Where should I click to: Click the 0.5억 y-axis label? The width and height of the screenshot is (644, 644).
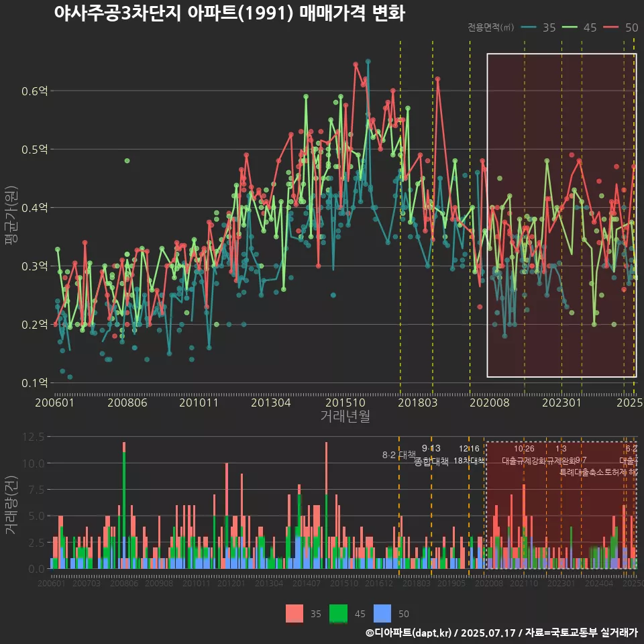pos(34,150)
